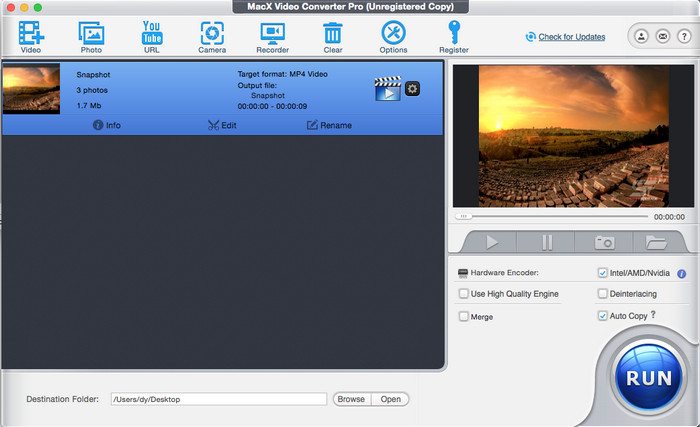The width and height of the screenshot is (700, 427).
Task: Click the '00:00:00 - 00:00:09' duration text
Action: [x=272, y=106]
